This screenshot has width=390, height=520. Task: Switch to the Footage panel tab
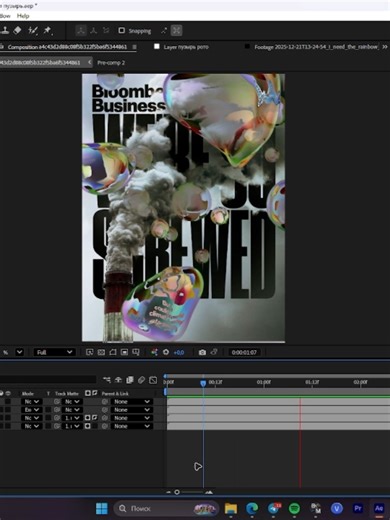point(316,47)
